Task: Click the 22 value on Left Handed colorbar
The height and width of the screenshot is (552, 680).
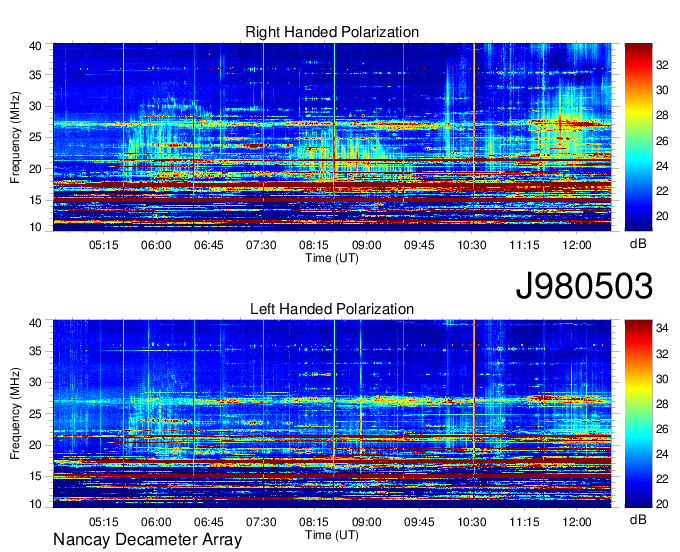Action: pyautogui.click(x=662, y=479)
